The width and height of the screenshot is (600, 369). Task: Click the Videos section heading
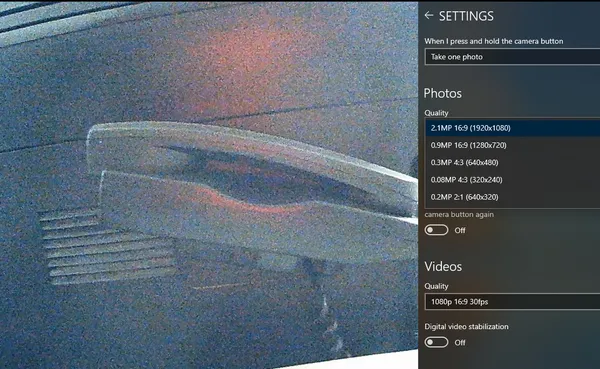coord(443,266)
